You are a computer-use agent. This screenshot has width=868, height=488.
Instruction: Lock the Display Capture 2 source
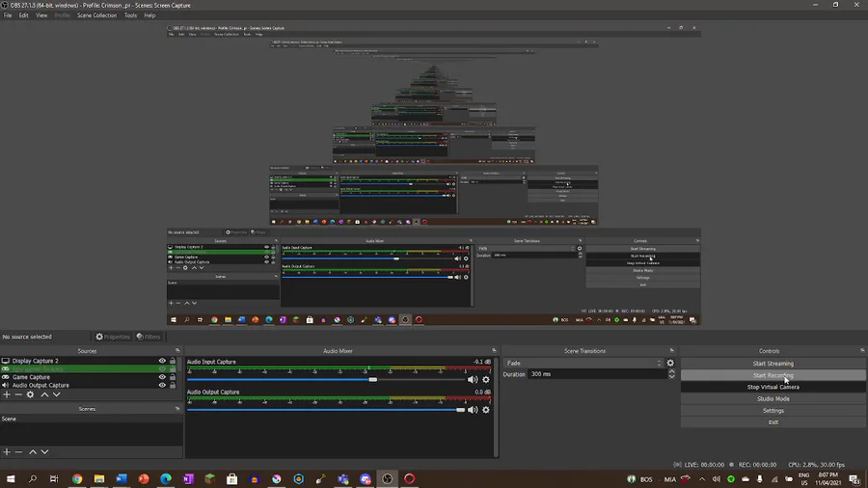pos(173,361)
